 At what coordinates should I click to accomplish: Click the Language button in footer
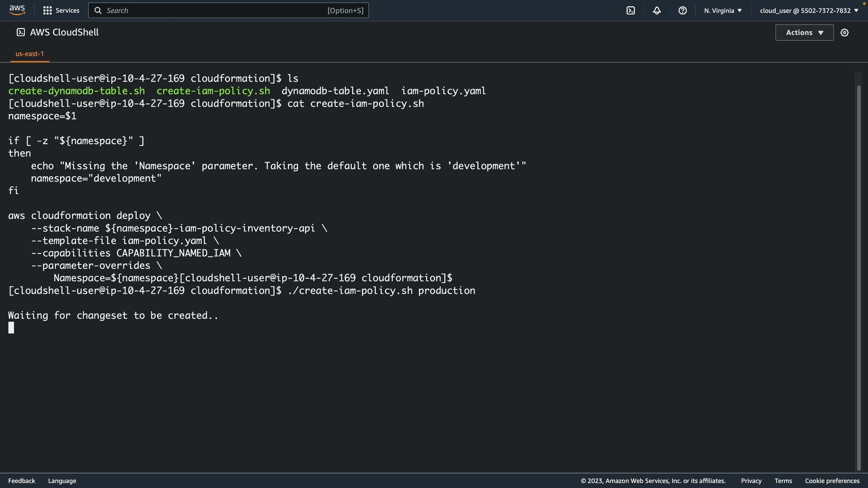tap(62, 481)
